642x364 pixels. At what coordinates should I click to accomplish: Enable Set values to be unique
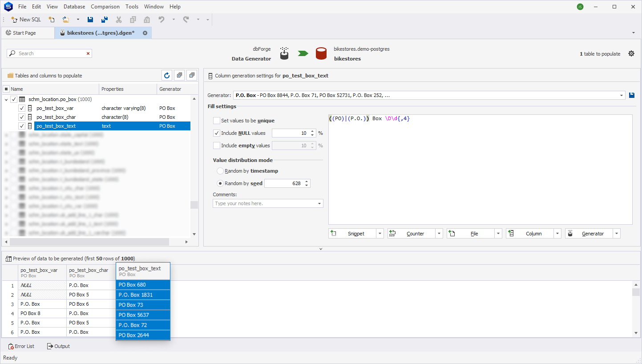click(x=217, y=121)
